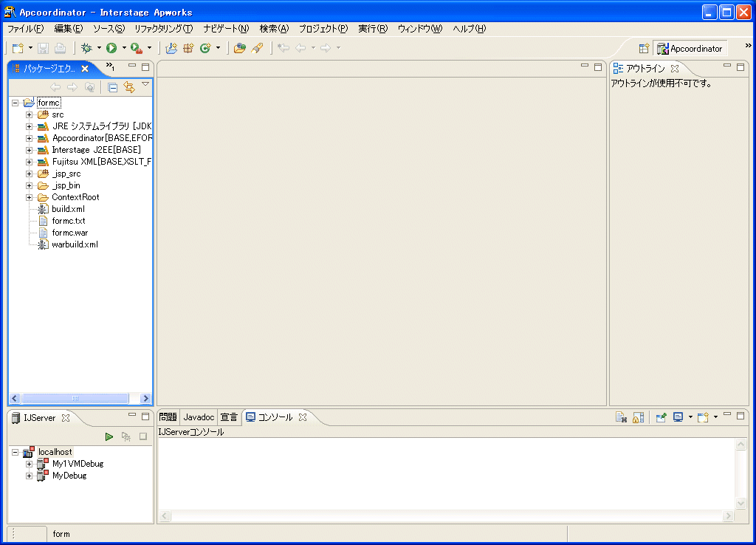
Task: Select the formc.war file
Action: (x=70, y=233)
